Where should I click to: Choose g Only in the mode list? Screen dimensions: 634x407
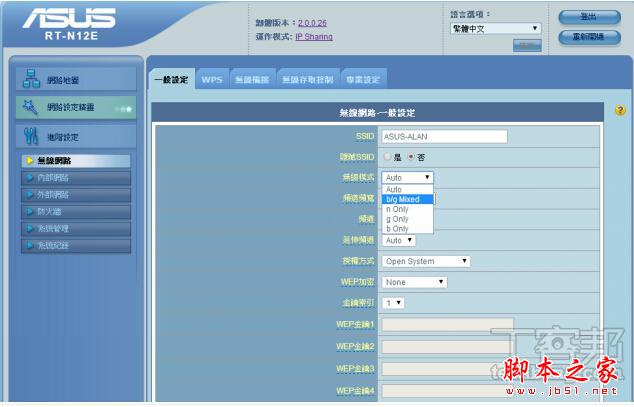pyautogui.click(x=408, y=219)
